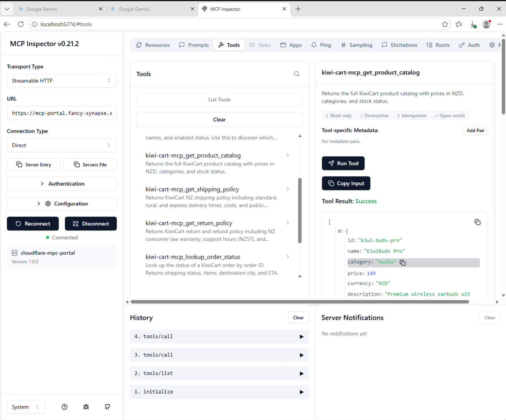This screenshot has width=506, height=420.
Task: Close the first Google Gemini tab
Action: point(101,9)
